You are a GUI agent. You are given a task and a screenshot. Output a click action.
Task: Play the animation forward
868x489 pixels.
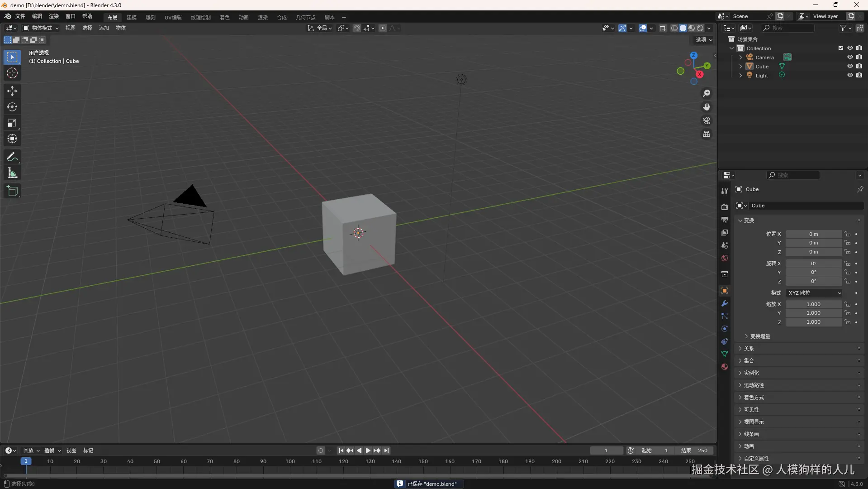tap(368, 451)
